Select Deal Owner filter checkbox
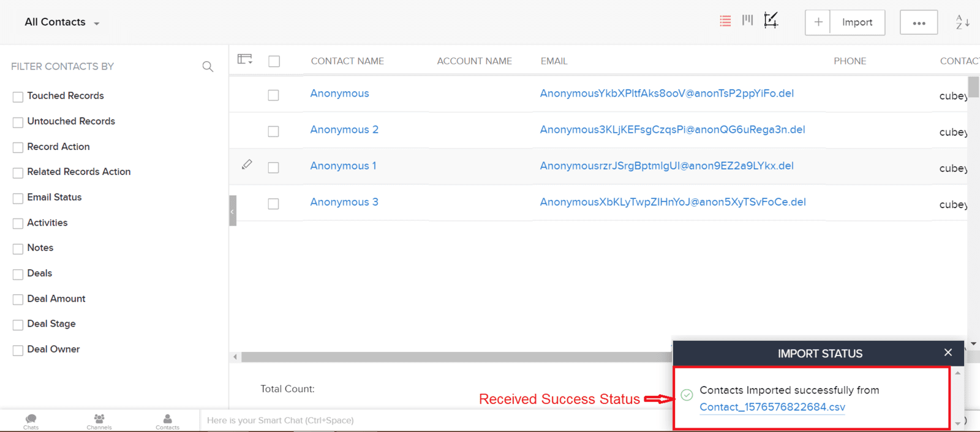This screenshot has height=432, width=980. [x=18, y=350]
